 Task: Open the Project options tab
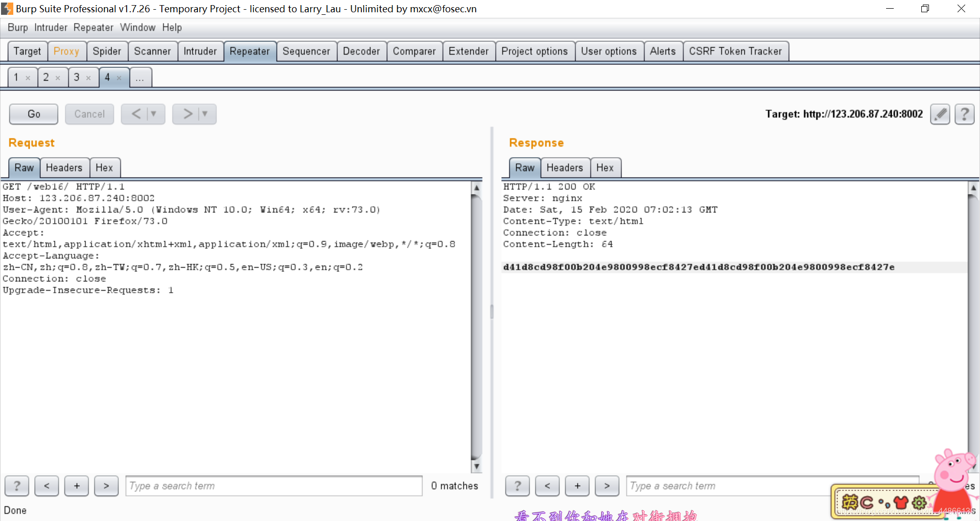(534, 51)
